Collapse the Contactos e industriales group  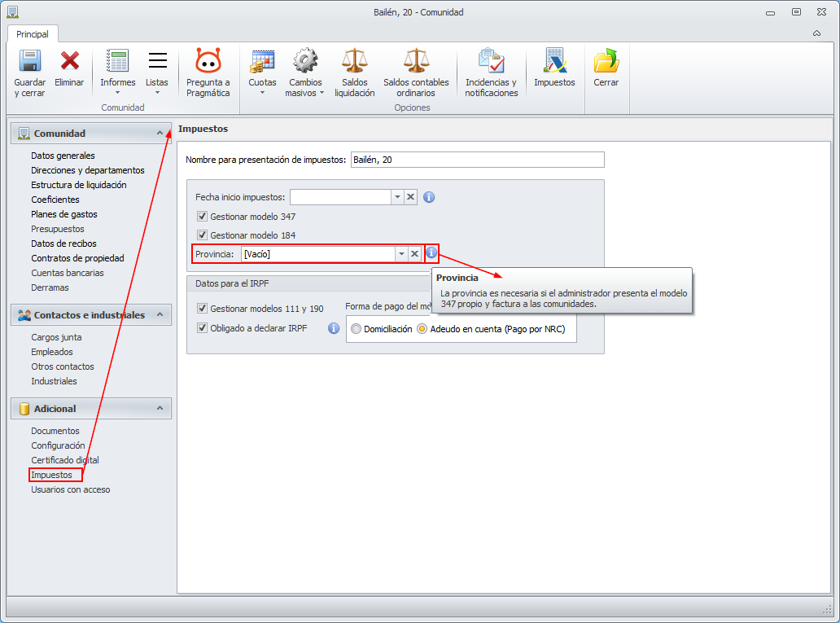[160, 314]
